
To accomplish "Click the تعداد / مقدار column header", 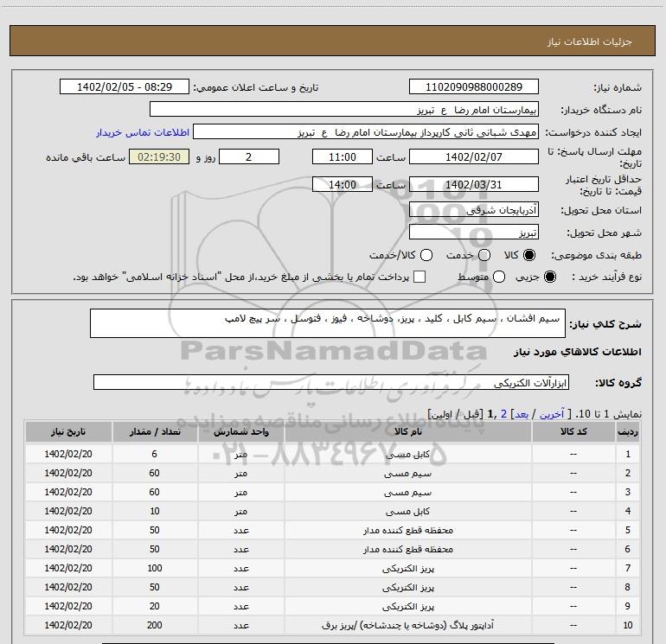I will [x=155, y=431].
